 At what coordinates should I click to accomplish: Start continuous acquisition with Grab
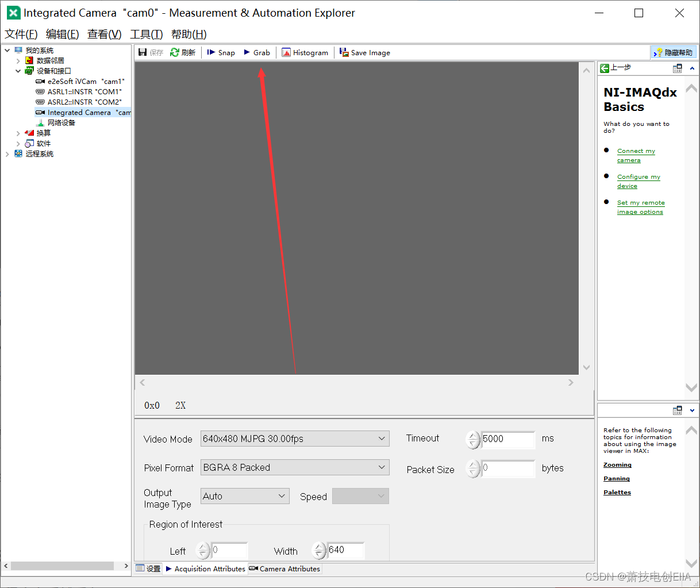[x=257, y=52]
